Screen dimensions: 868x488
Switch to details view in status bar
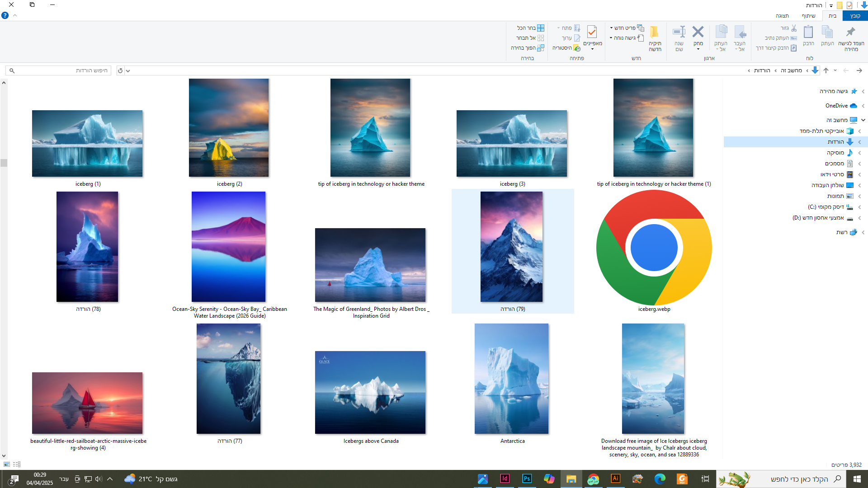pyautogui.click(x=17, y=464)
